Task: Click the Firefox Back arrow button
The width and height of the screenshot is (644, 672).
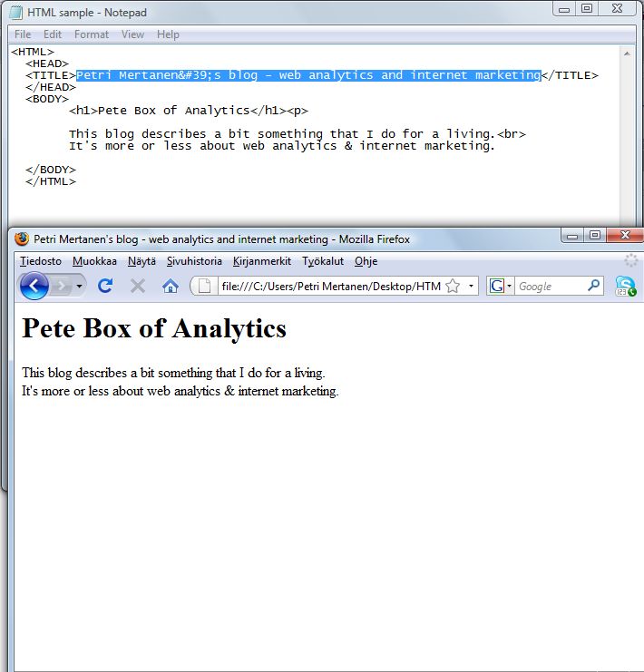Action: click(x=34, y=286)
